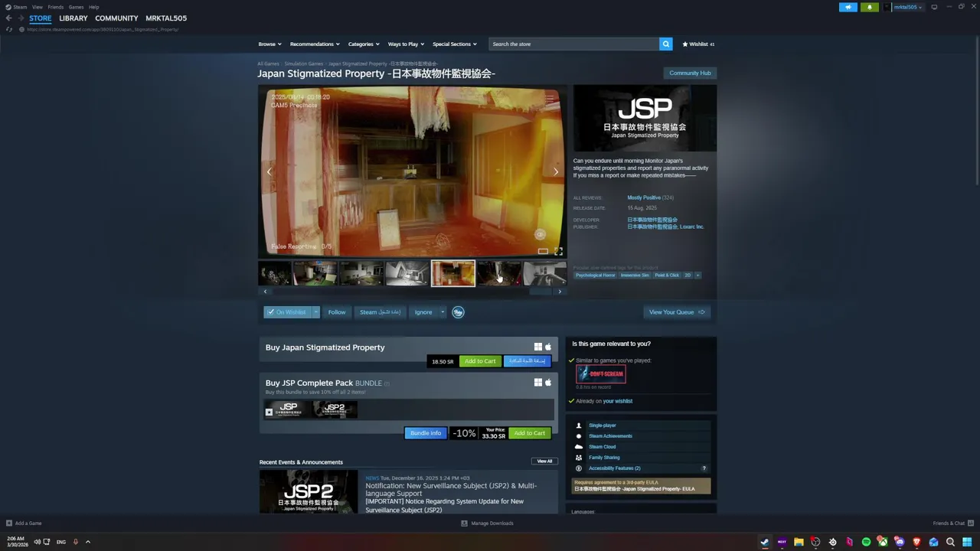Click the Accessibility Features help question mark

tap(704, 468)
